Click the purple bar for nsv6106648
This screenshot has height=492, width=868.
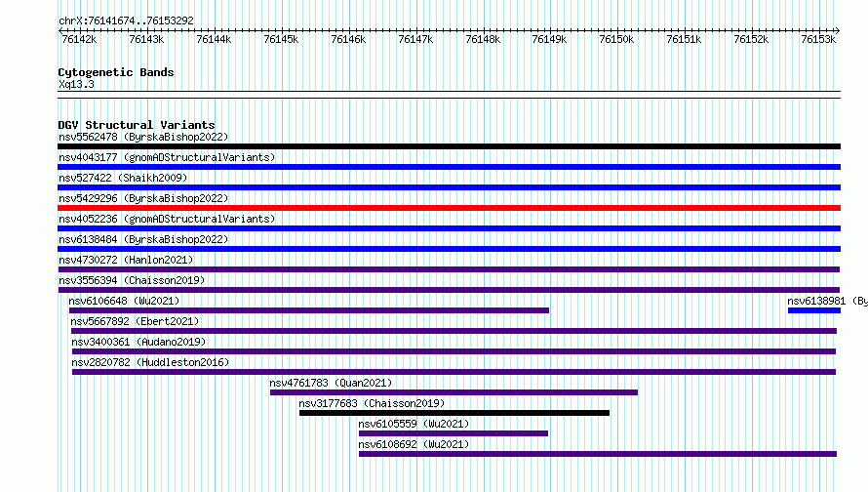pos(309,310)
